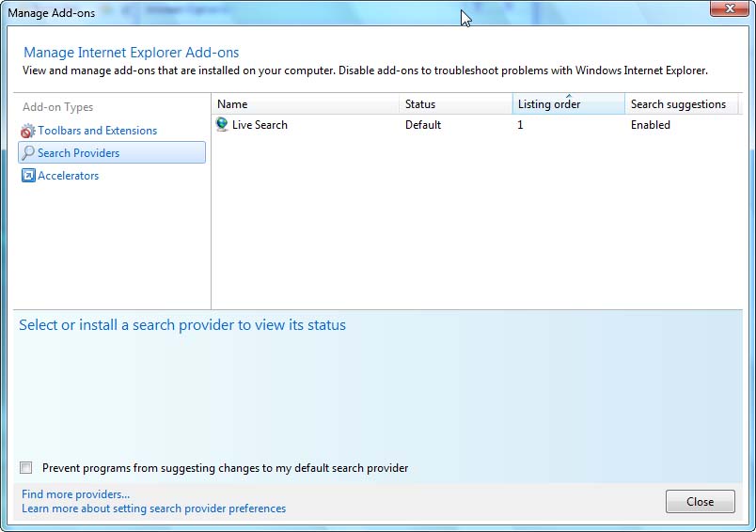Select the Toolbars and Extensions label
Screen dimensions: 756x532
point(97,131)
